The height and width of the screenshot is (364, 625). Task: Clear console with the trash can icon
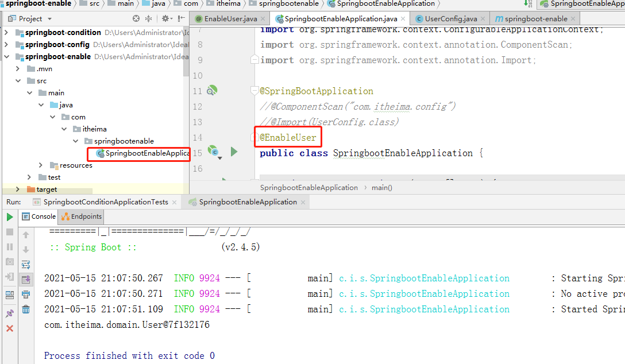pyautogui.click(x=26, y=309)
